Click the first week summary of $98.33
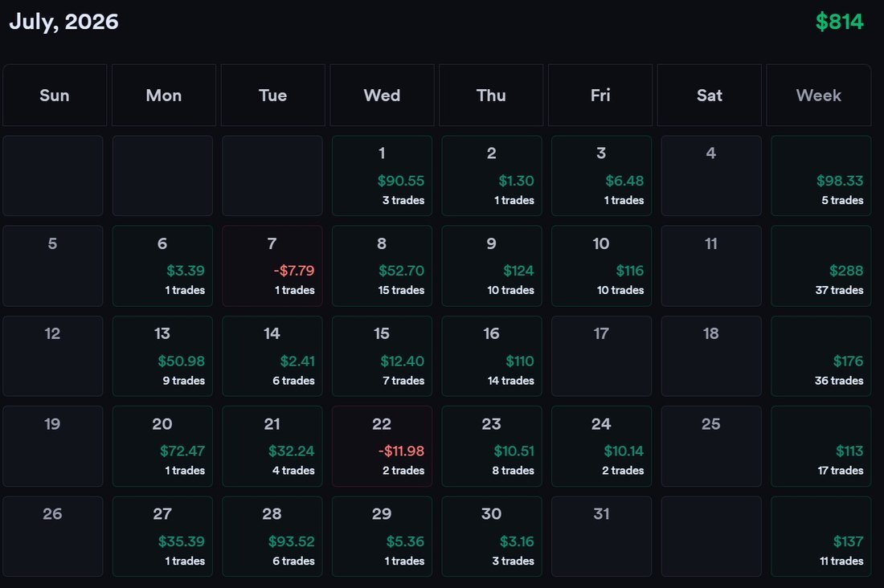Viewport: 884px width, 588px height. (821, 175)
